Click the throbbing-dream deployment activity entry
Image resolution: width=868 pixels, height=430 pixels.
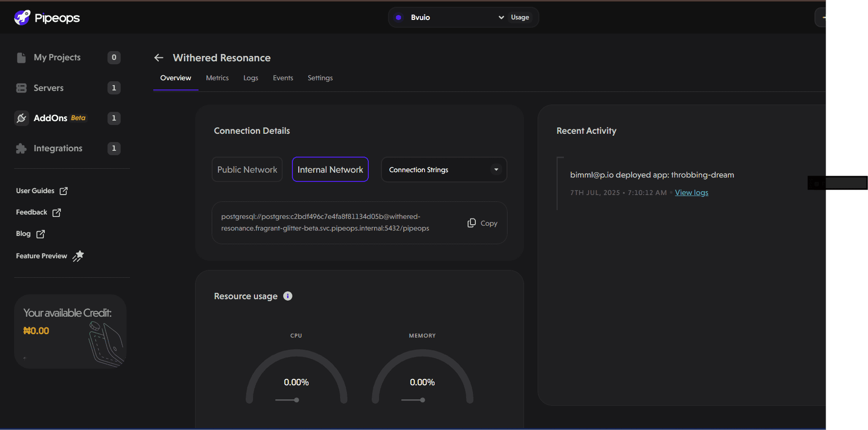pos(652,175)
